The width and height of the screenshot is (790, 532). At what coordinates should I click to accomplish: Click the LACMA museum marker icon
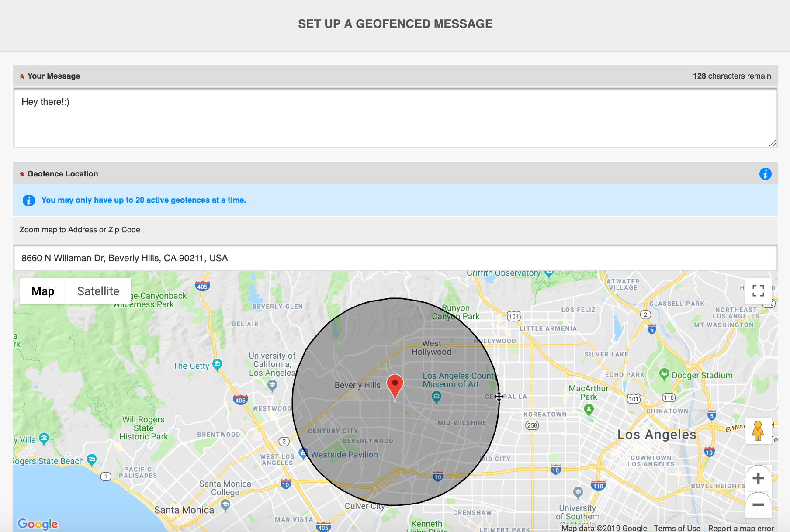point(436,397)
